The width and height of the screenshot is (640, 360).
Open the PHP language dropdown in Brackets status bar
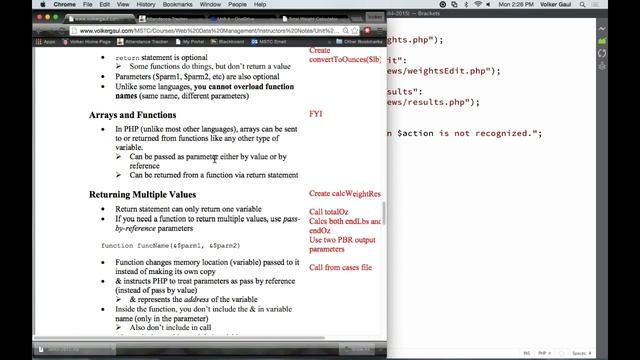pos(544,353)
